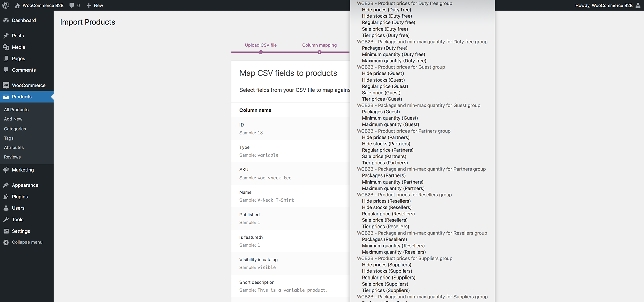Image resolution: width=644 pixels, height=302 pixels.
Task: Select the Media library icon
Action: [7, 47]
